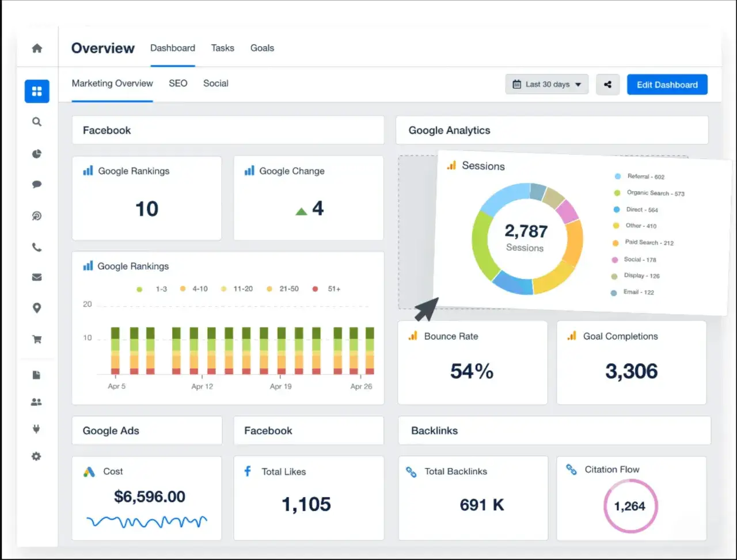Toggle the 1-3 legend item
The image size is (737, 560).
click(152, 289)
